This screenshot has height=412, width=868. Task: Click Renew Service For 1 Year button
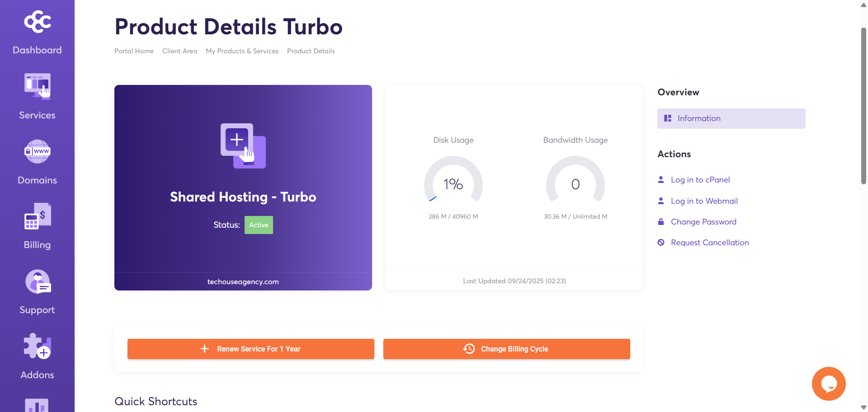coord(251,349)
